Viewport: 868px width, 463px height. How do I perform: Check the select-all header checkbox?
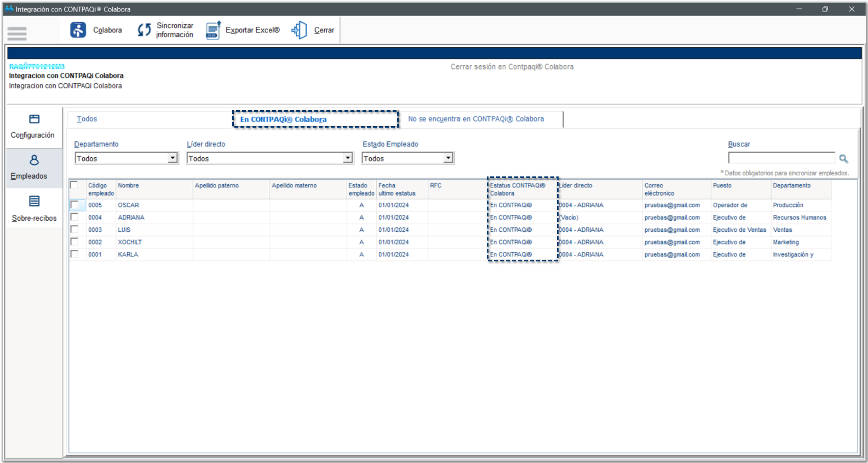(74, 185)
